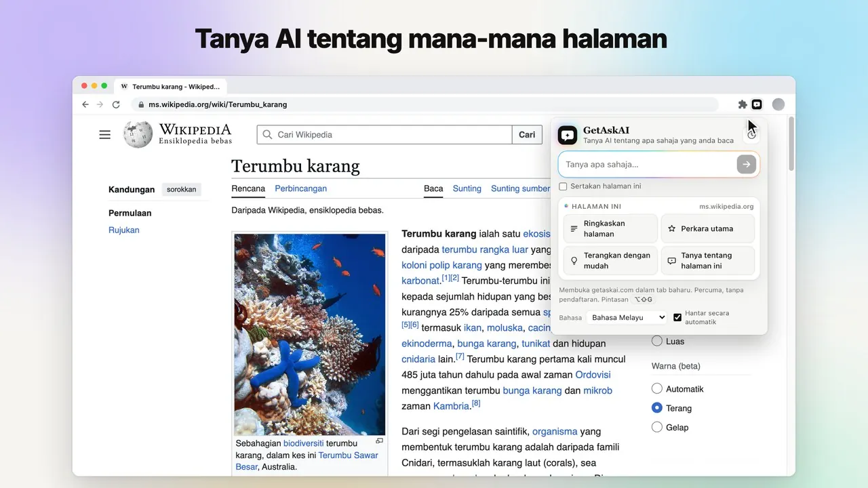Submit the question with the arrow button

[x=747, y=164]
